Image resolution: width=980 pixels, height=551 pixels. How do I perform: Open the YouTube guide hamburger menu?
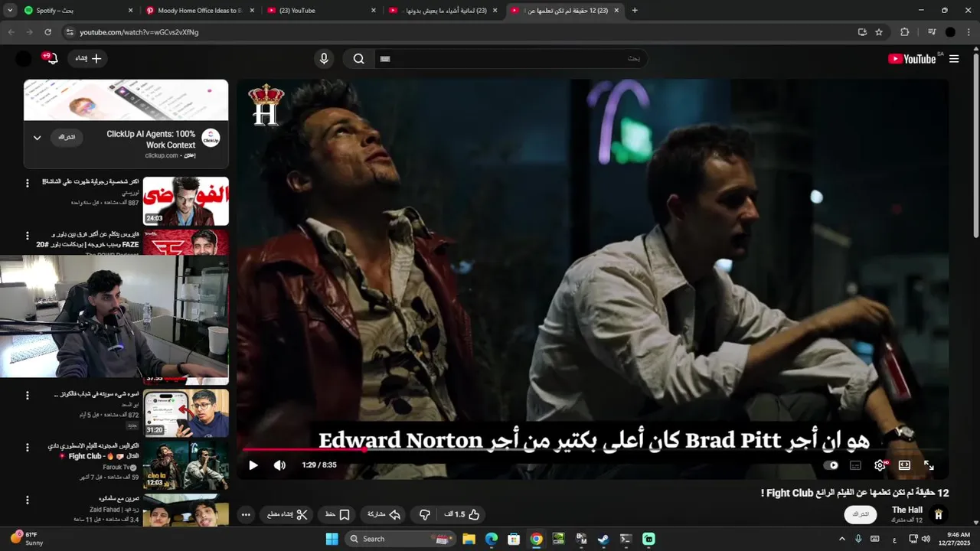[954, 59]
